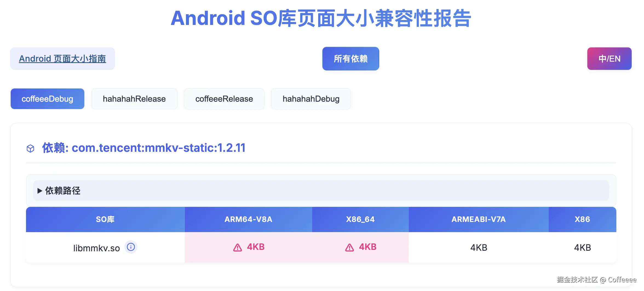Screen dimensions: 644x291
Task: Switch to the hahahahDebug tab
Action: click(x=311, y=99)
